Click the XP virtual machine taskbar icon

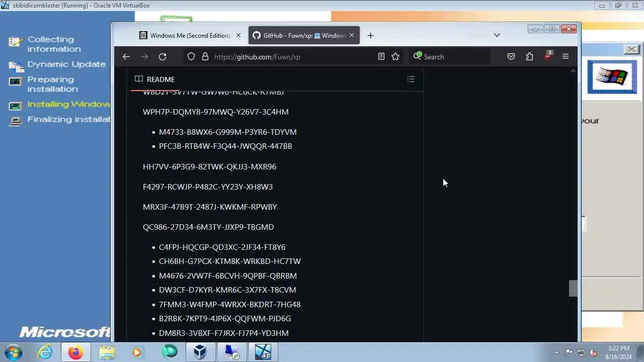coord(263,352)
